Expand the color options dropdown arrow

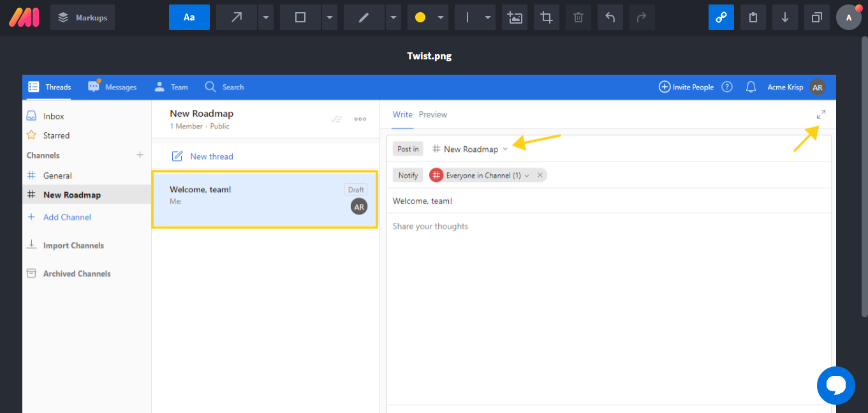pos(441,17)
